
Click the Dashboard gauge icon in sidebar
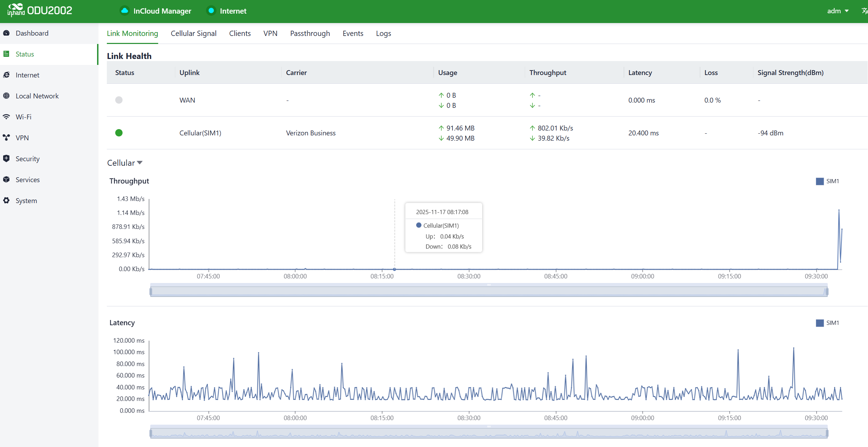tap(7, 33)
